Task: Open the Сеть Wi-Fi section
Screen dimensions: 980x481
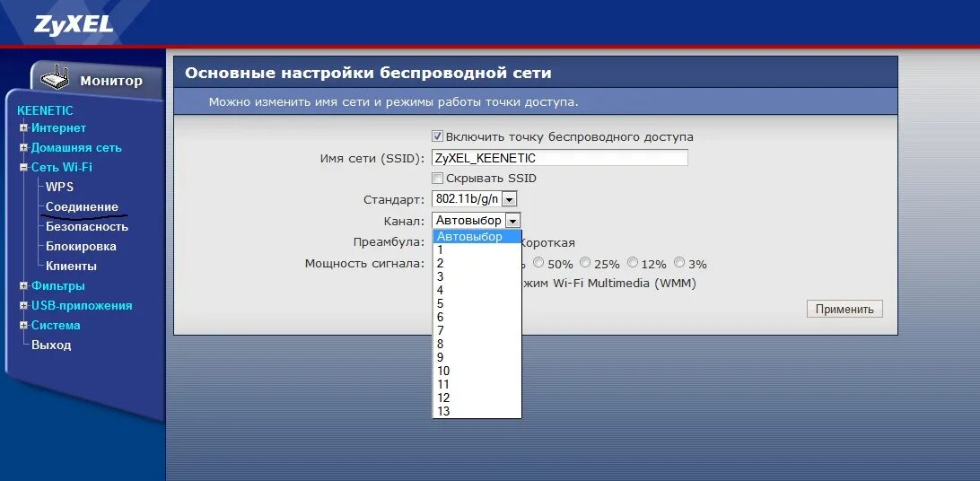Action: pyautogui.click(x=62, y=168)
